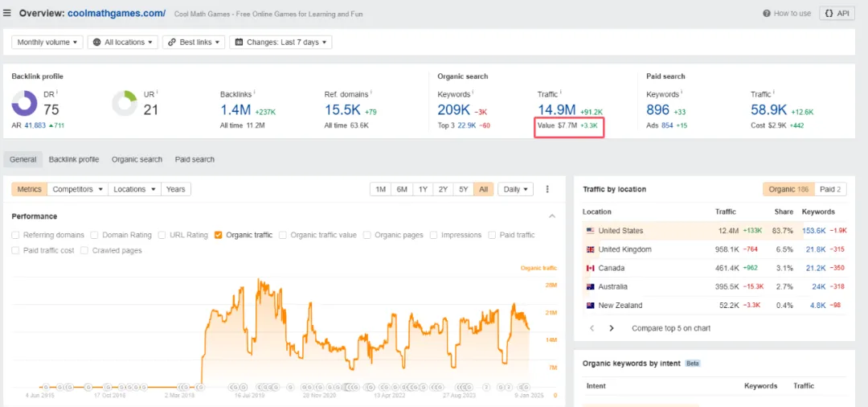Click the How to use help icon
The height and width of the screenshot is (407, 868).
tap(767, 14)
